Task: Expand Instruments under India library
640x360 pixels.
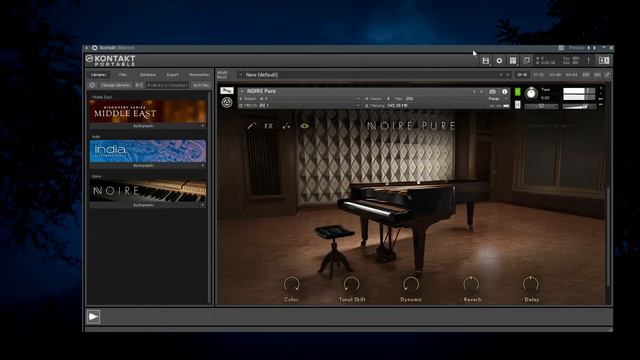Action: pyautogui.click(x=148, y=166)
